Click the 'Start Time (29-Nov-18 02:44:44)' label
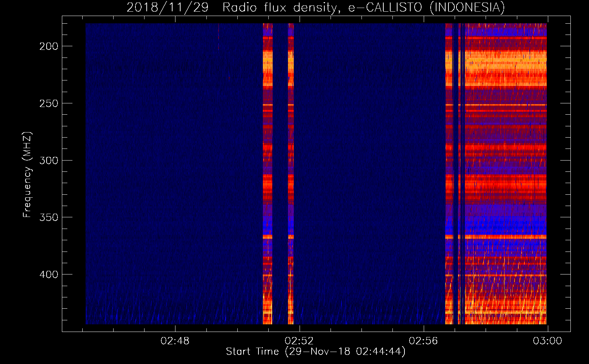This screenshot has height=364, width=589. pyautogui.click(x=316, y=352)
